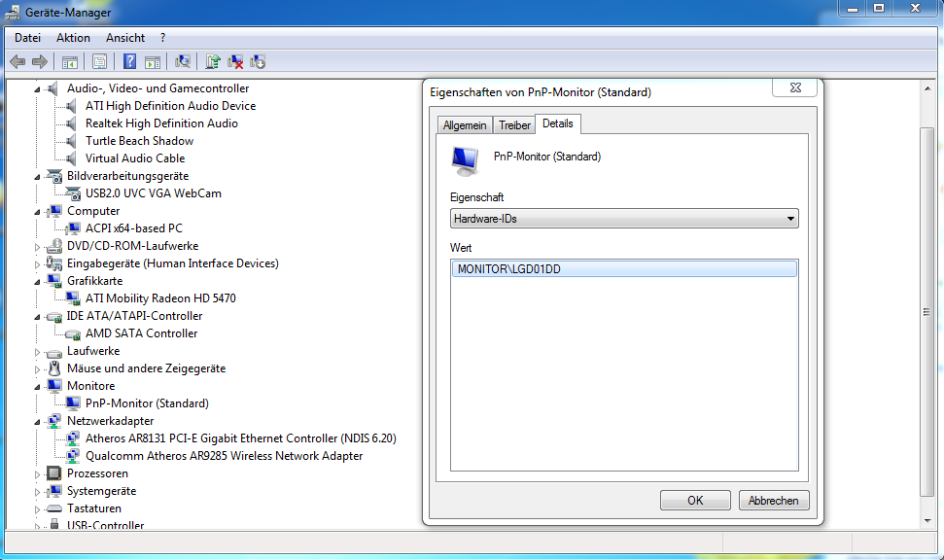Viewport: 944px width, 560px height.
Task: Select Turtle Beach Shadow device label
Action: [140, 141]
